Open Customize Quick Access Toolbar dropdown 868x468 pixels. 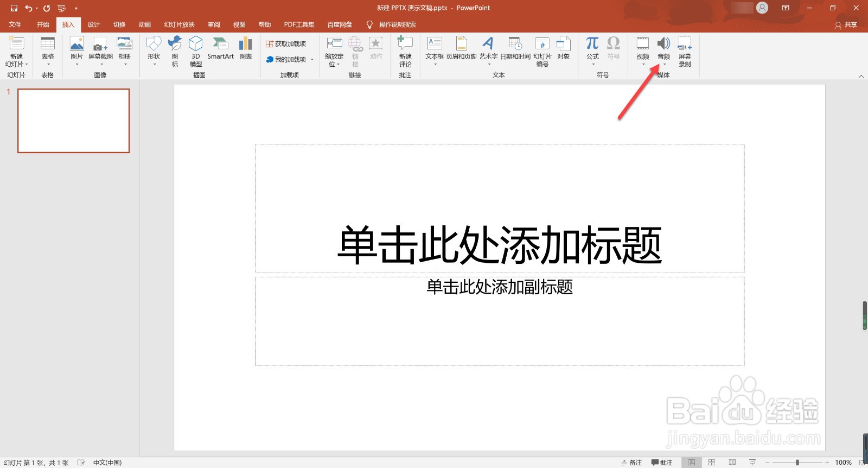pos(76,8)
